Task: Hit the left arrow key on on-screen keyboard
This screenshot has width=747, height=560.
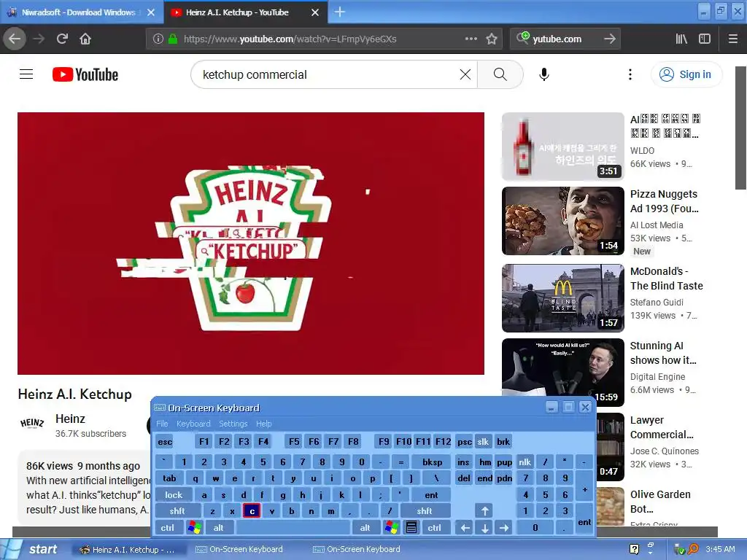Action: click(465, 528)
